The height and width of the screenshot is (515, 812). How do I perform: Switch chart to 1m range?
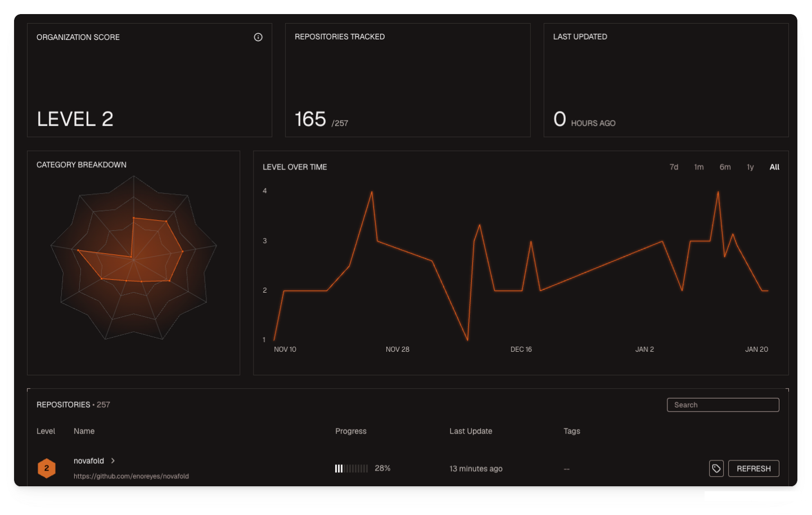pos(698,167)
